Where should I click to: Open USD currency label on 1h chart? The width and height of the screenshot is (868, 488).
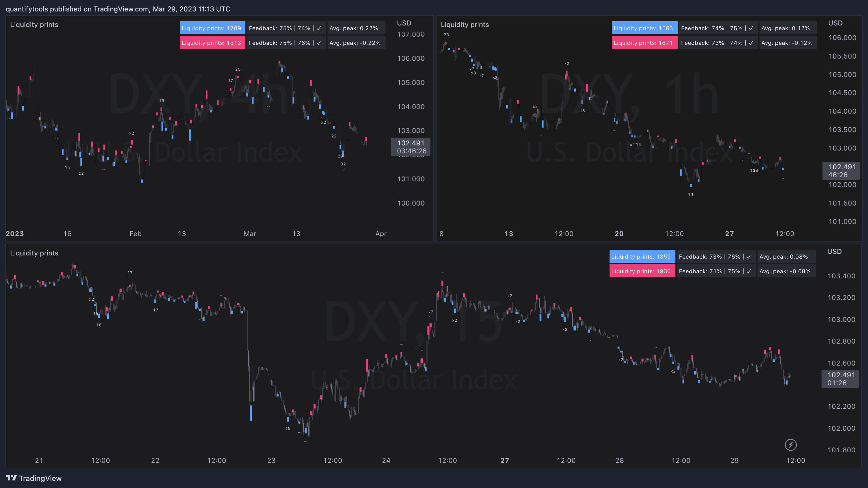pos(835,23)
